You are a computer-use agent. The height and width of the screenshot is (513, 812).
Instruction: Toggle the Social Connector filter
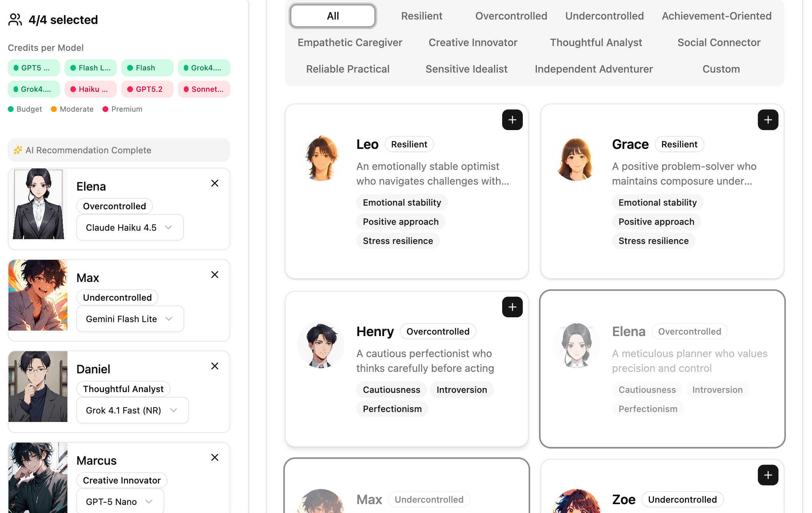[x=719, y=42]
